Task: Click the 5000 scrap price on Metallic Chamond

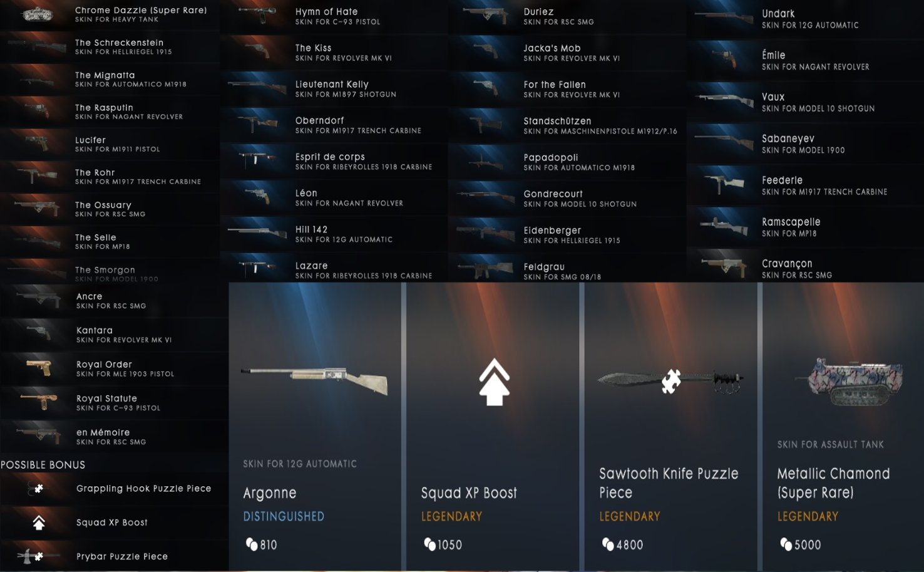Action: click(x=801, y=544)
